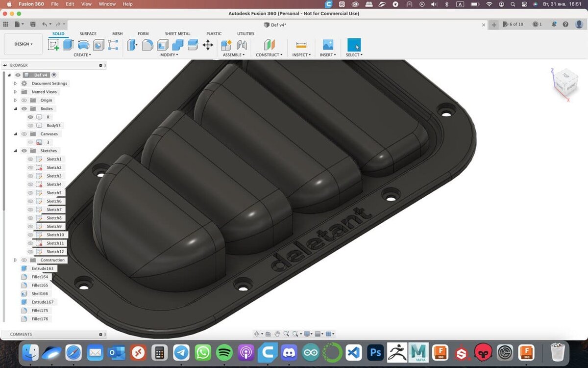The image size is (588, 368).
Task: Open Spotify from the Dock
Action: click(224, 352)
